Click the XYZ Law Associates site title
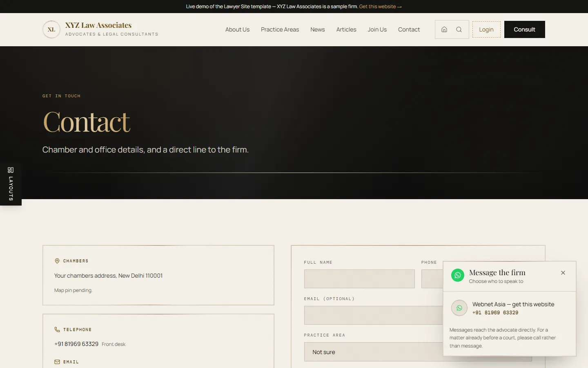This screenshot has width=588, height=368. pos(98,25)
